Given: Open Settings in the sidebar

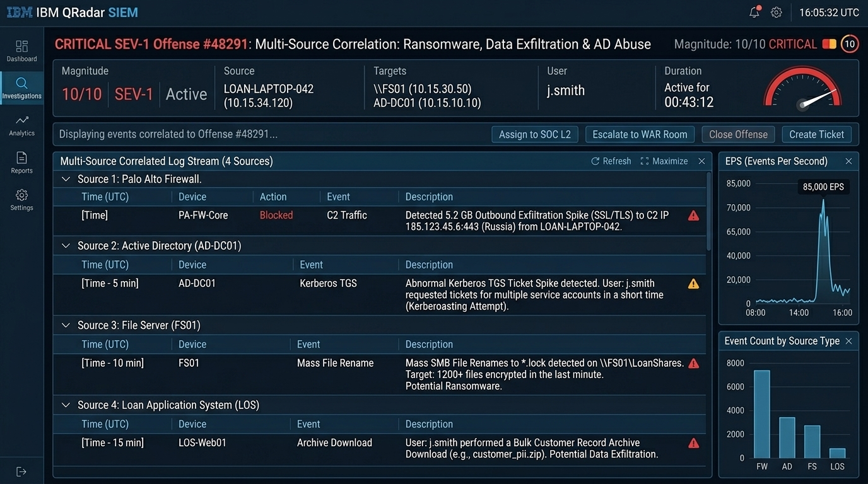Looking at the screenshot, I should 21,200.
